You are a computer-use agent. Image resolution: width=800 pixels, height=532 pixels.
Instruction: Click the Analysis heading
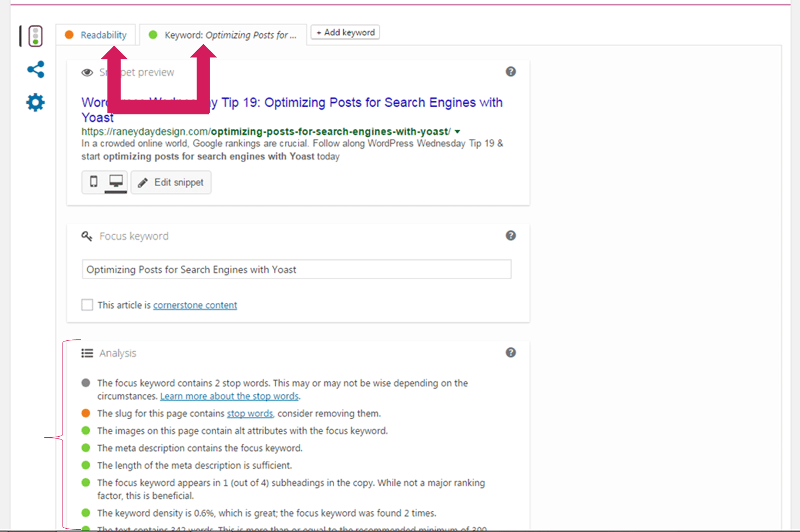tap(118, 353)
